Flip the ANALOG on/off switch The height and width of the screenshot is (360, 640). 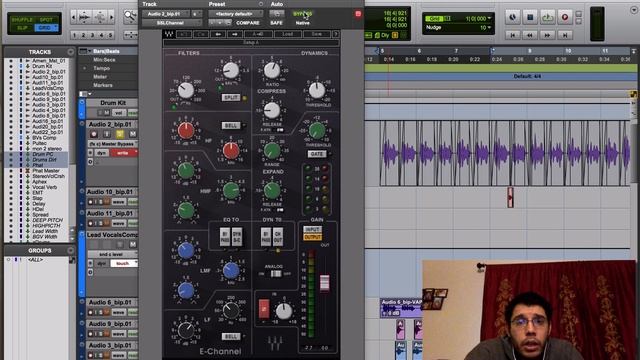point(276,274)
